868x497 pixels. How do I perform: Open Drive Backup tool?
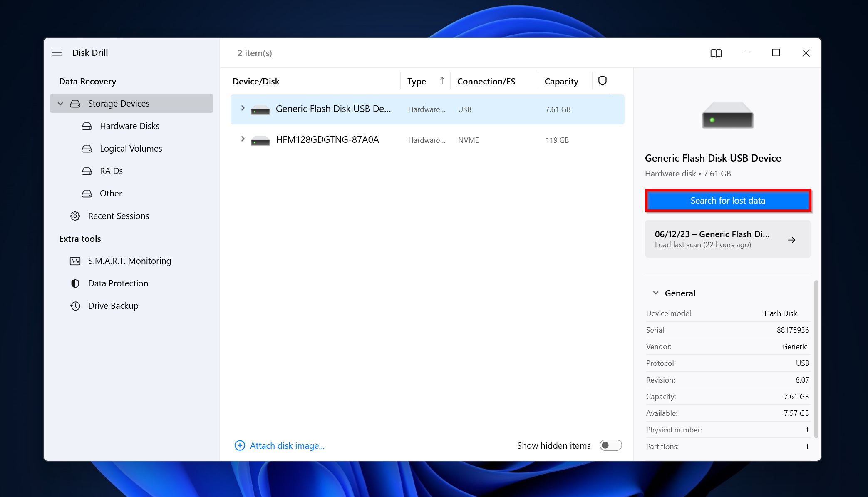tap(113, 306)
